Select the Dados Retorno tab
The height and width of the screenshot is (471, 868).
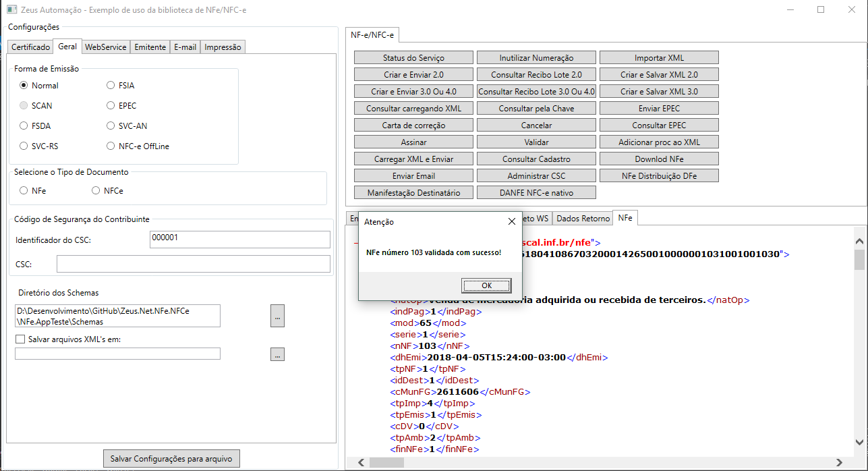point(583,219)
